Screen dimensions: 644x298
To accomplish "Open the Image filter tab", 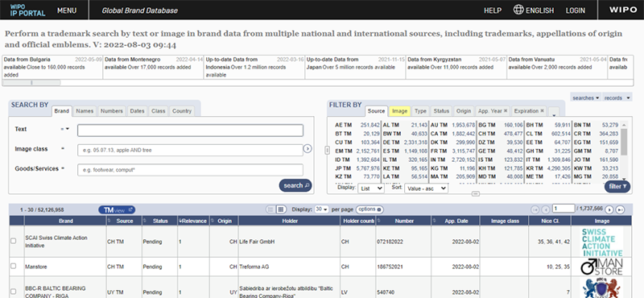I will tap(399, 111).
